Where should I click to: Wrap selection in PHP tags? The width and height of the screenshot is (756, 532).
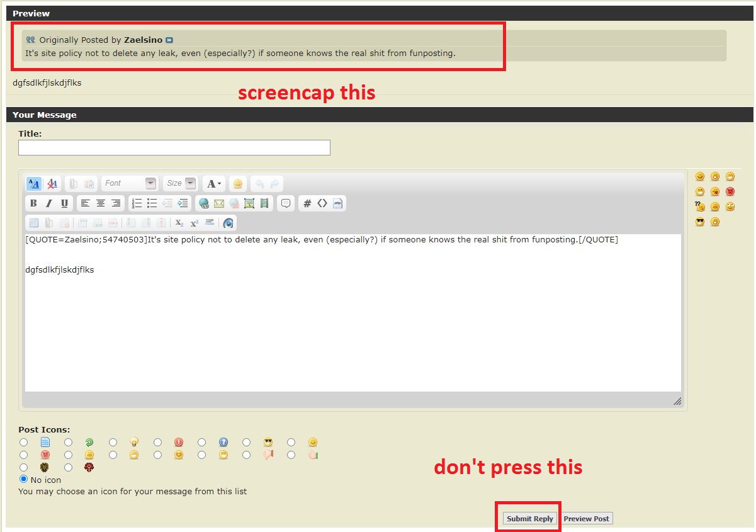[x=338, y=203]
